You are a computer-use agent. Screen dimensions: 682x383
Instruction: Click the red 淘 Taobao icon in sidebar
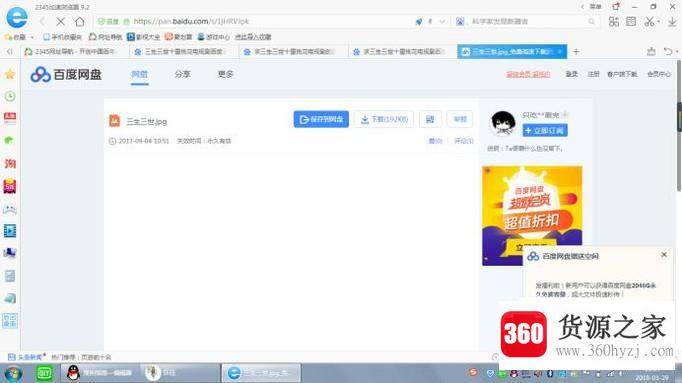click(x=10, y=163)
